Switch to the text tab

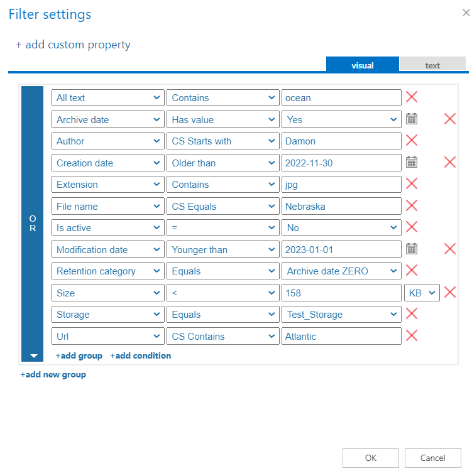[432, 65]
